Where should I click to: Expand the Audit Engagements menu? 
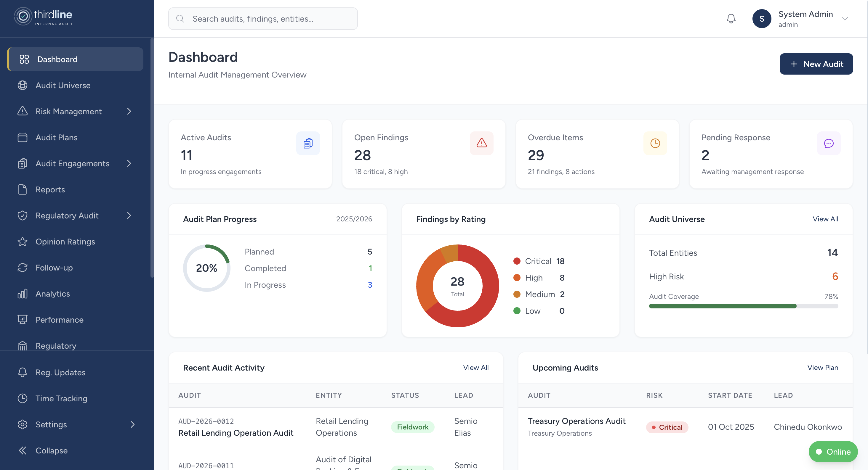pyautogui.click(x=129, y=163)
